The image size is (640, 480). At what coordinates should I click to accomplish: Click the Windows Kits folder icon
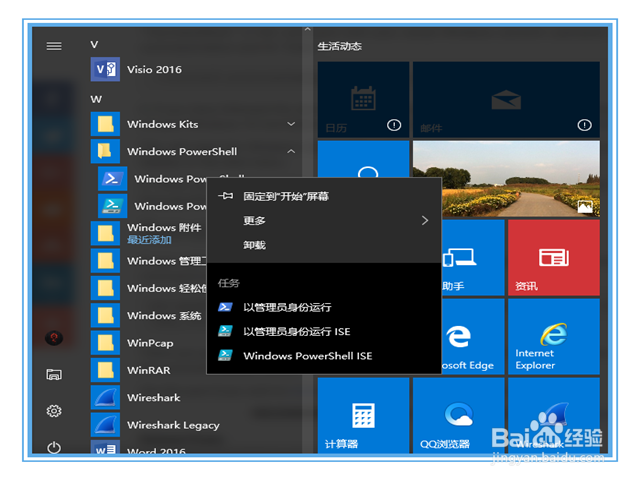tap(105, 124)
